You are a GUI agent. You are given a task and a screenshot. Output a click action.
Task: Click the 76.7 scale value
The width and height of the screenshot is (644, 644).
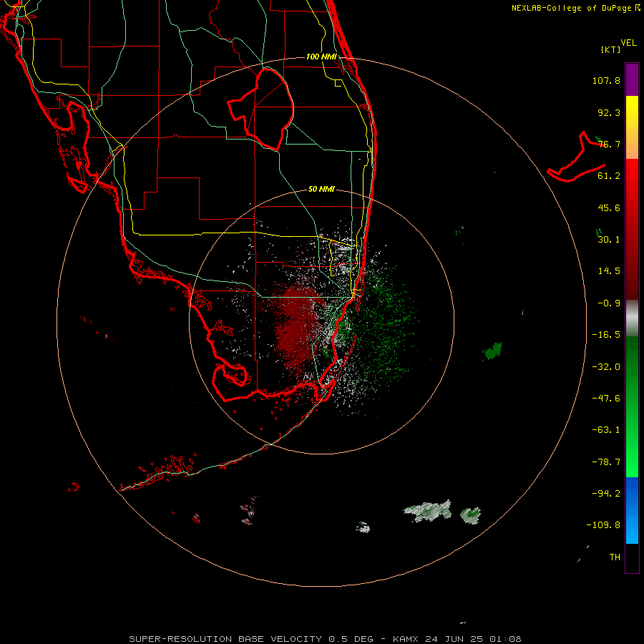pos(609,144)
